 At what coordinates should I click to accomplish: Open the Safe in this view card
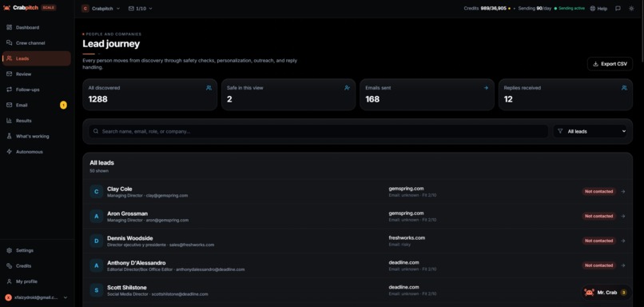(288, 94)
